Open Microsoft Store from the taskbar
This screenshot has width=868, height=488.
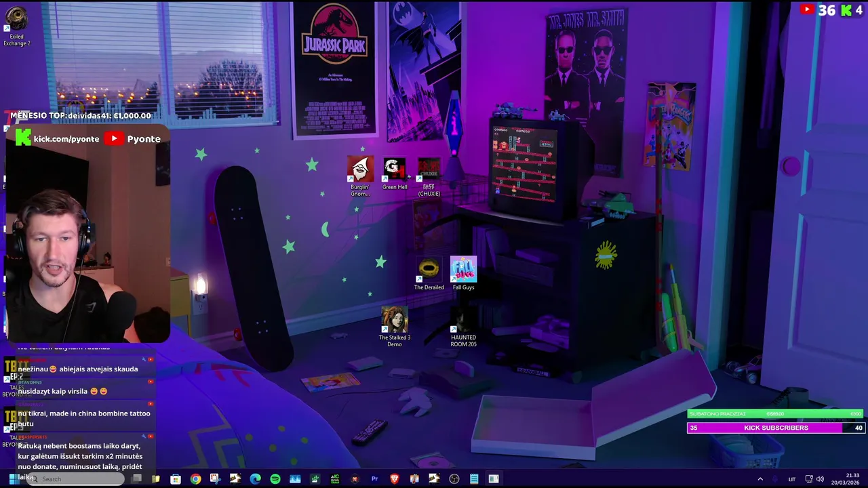[176, 479]
